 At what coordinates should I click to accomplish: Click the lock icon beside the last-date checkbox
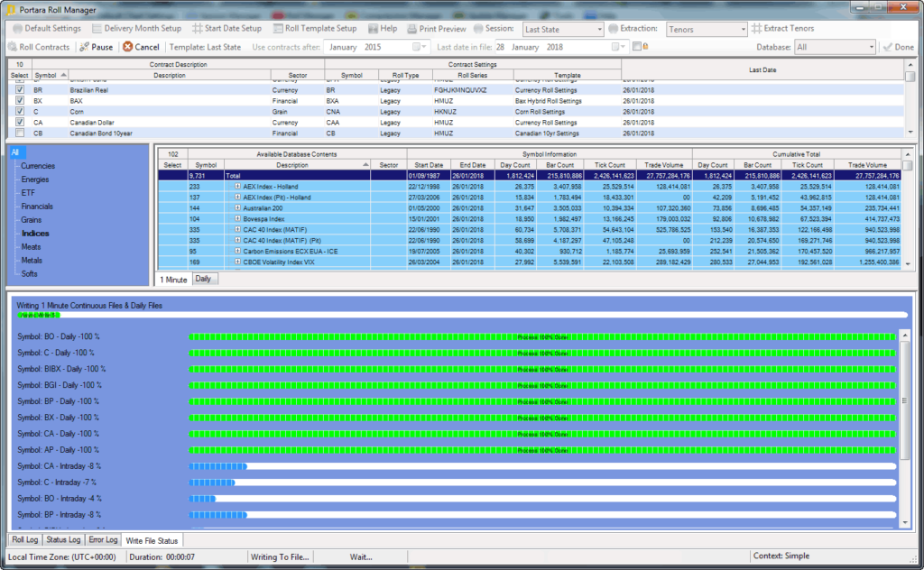tap(645, 47)
